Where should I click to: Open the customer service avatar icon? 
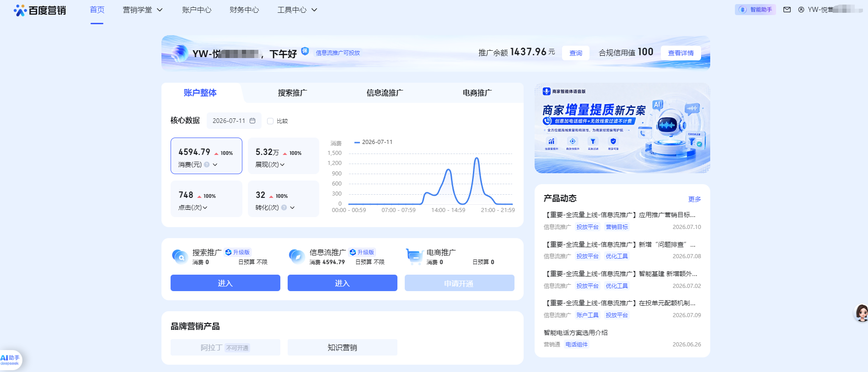coord(862,313)
